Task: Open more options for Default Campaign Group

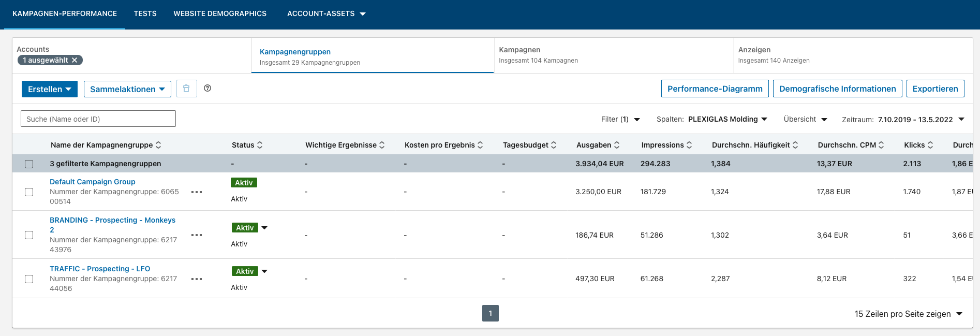Action: 197,192
